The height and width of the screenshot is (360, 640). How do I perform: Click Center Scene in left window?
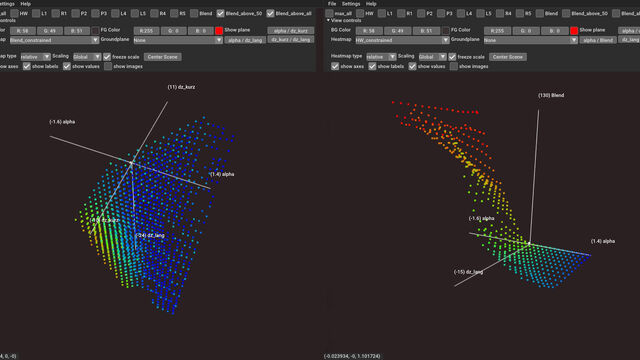[162, 57]
